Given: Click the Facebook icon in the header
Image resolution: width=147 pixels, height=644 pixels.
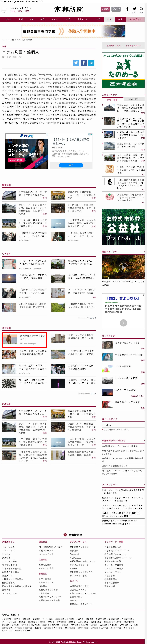Looking at the screenshot, I should click(x=127, y=9).
